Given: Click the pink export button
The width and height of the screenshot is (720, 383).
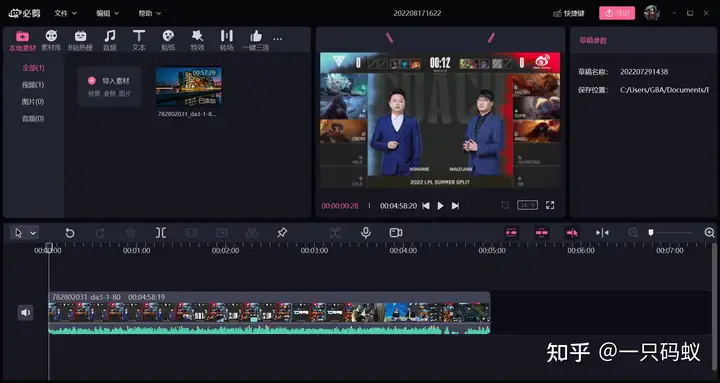Looking at the screenshot, I should pyautogui.click(x=617, y=13).
